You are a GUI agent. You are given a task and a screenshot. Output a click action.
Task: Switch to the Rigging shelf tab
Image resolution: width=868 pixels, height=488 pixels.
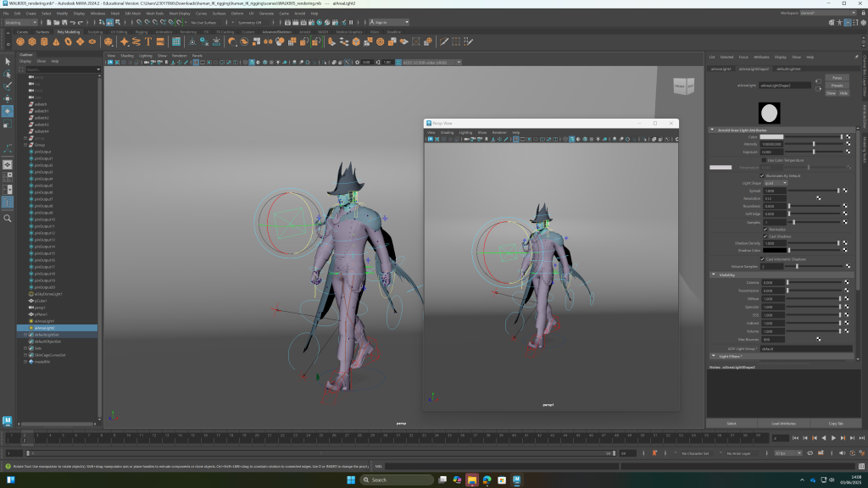pos(141,32)
